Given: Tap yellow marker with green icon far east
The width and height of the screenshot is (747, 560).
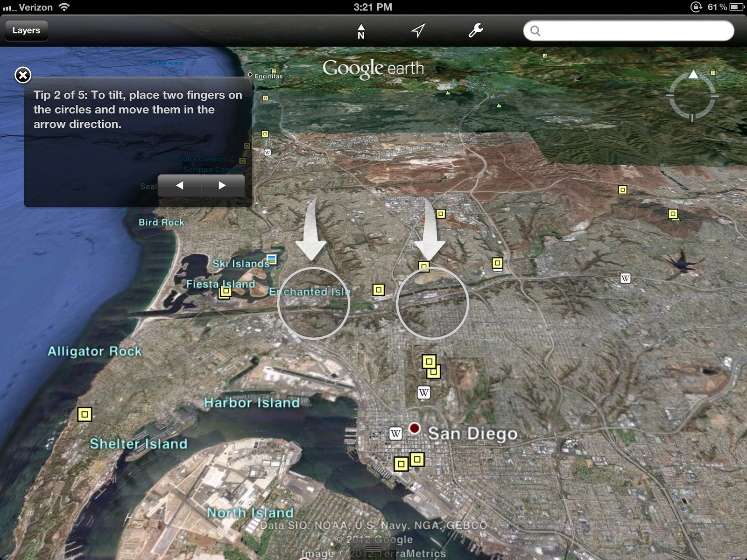Looking at the screenshot, I should click(x=673, y=214).
